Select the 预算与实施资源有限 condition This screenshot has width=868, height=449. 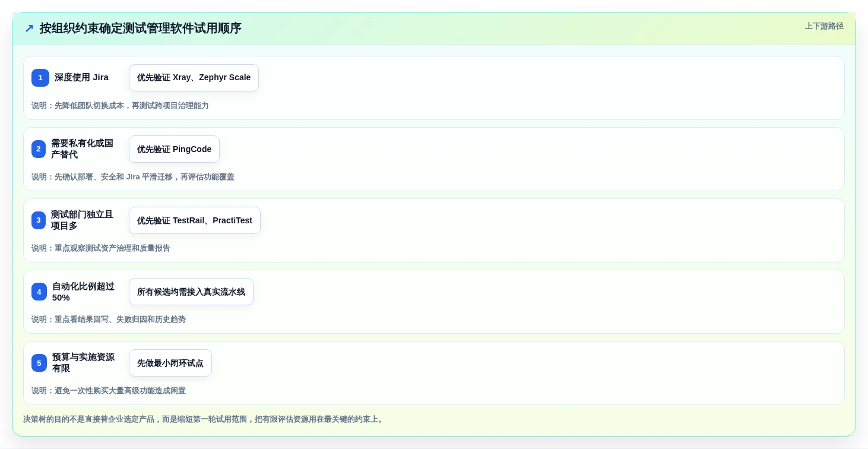[x=83, y=363]
